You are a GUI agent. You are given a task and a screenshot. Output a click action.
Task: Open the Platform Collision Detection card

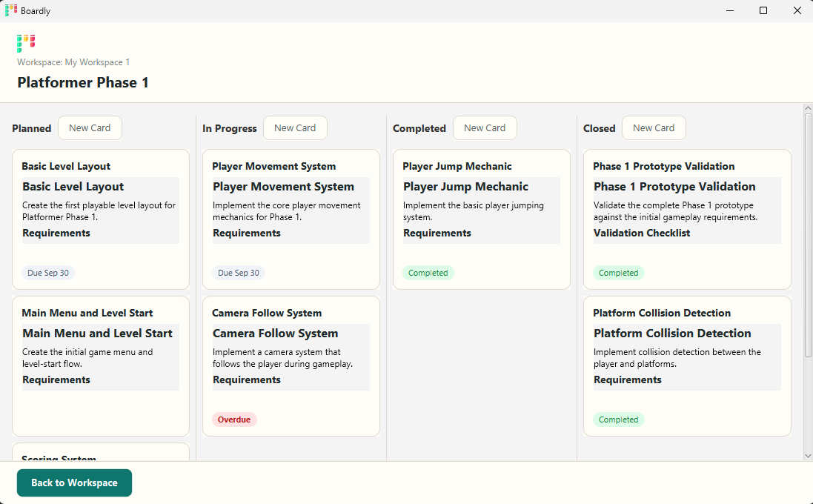pos(687,366)
